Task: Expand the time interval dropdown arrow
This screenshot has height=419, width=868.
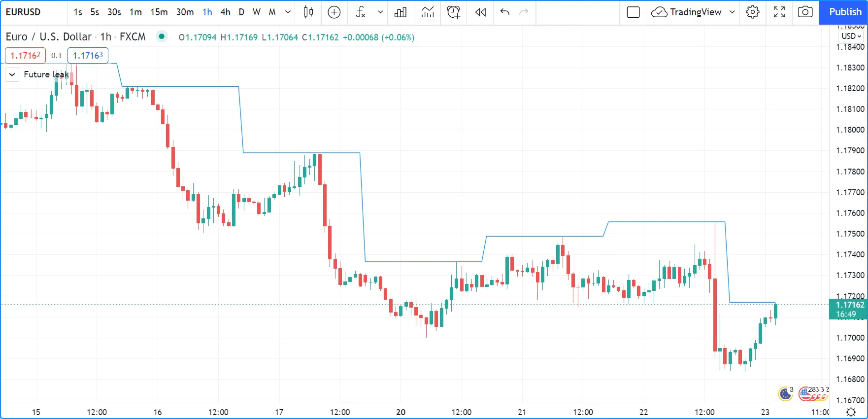Action: click(x=288, y=12)
